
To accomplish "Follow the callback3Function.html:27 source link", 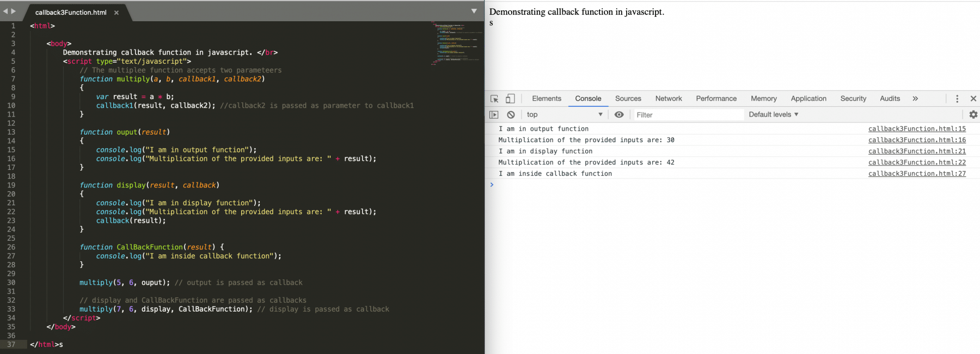I will coord(917,174).
